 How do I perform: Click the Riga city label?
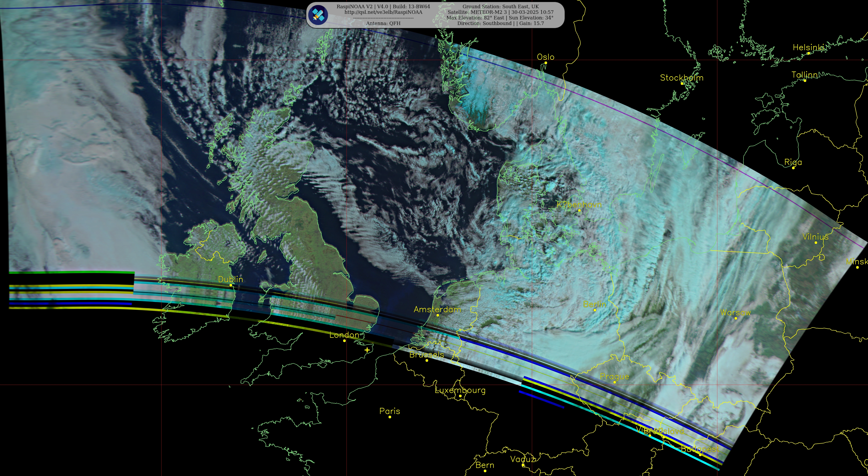click(793, 162)
